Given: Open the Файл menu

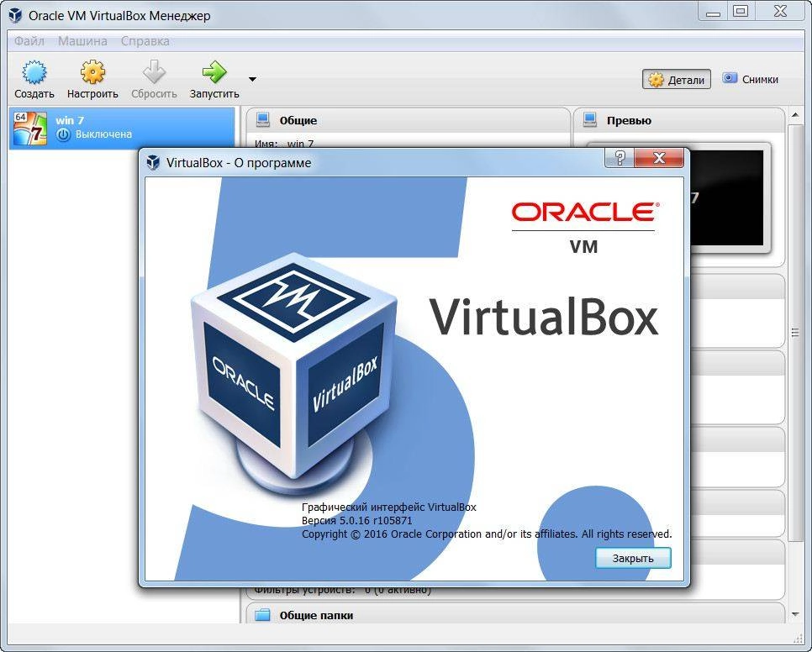Looking at the screenshot, I should click(29, 41).
